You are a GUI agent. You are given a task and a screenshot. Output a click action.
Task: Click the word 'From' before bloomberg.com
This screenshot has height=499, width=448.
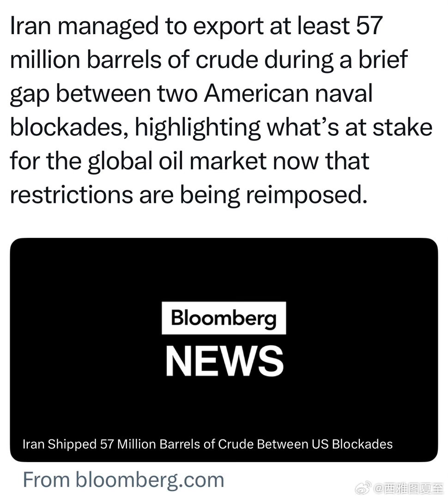tap(47, 480)
